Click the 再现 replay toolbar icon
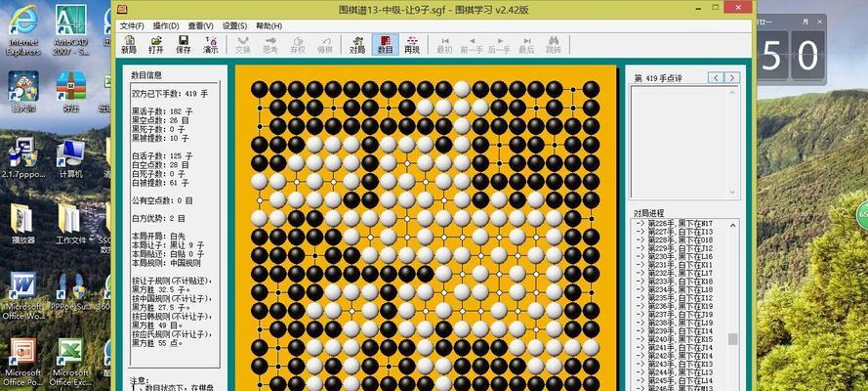868x391 pixels. click(x=412, y=44)
